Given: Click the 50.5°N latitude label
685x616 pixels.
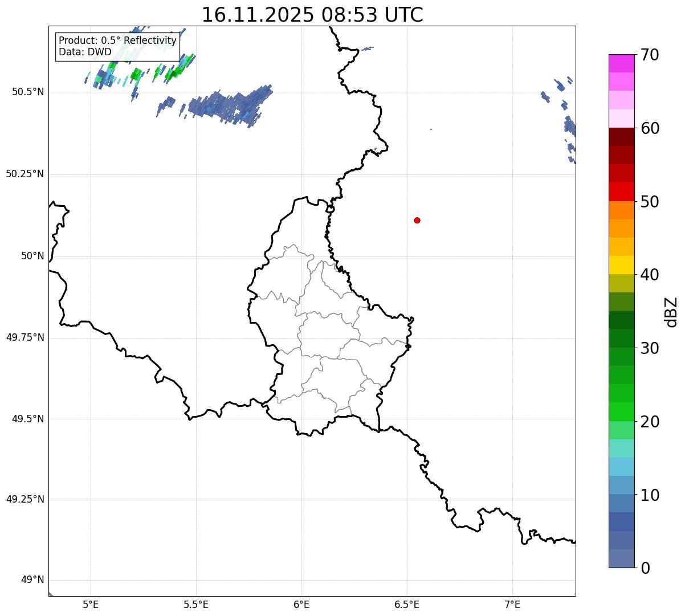Looking at the screenshot, I should point(27,92).
